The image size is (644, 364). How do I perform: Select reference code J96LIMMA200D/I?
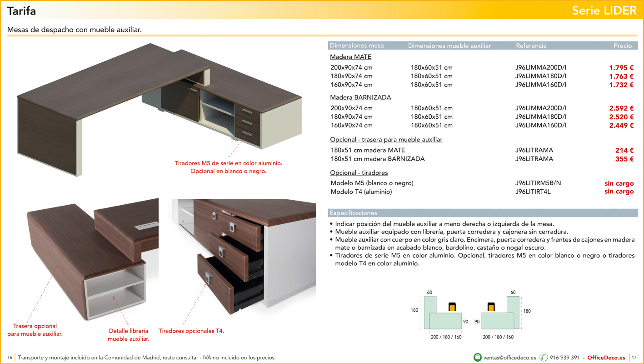pos(541,67)
